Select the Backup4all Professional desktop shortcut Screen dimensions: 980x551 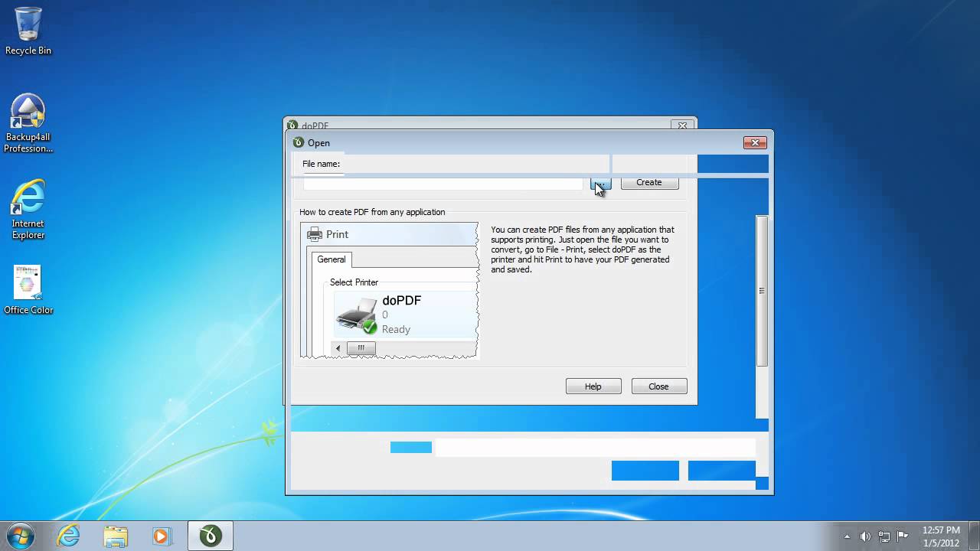[28, 123]
